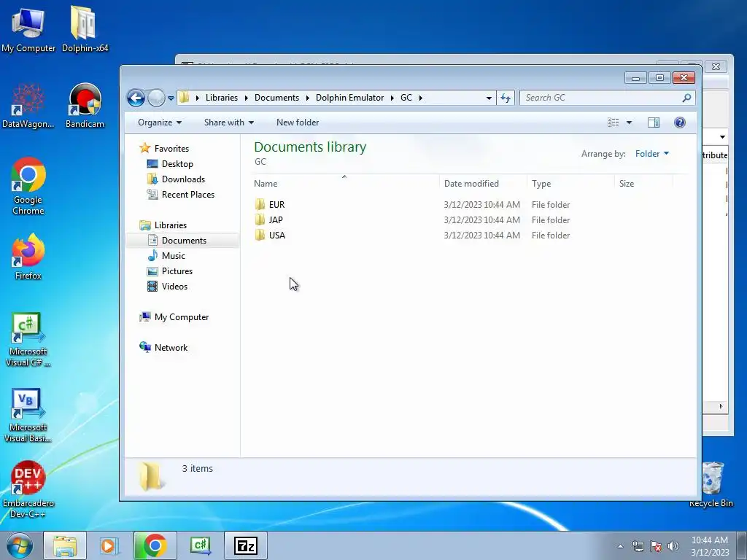Select the DataWagon desktop shortcut
The height and width of the screenshot is (560, 747).
tap(28, 106)
